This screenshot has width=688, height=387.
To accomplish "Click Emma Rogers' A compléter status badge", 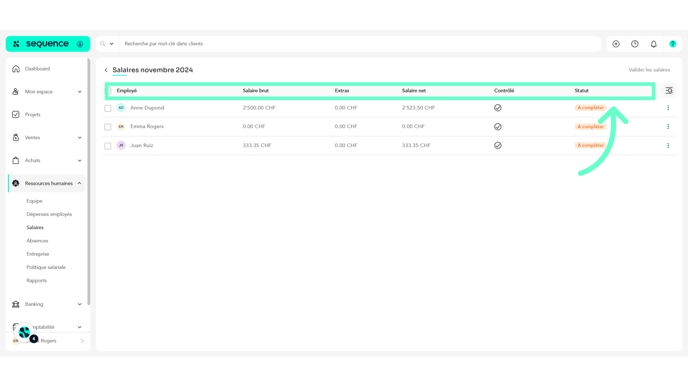I will pyautogui.click(x=591, y=127).
